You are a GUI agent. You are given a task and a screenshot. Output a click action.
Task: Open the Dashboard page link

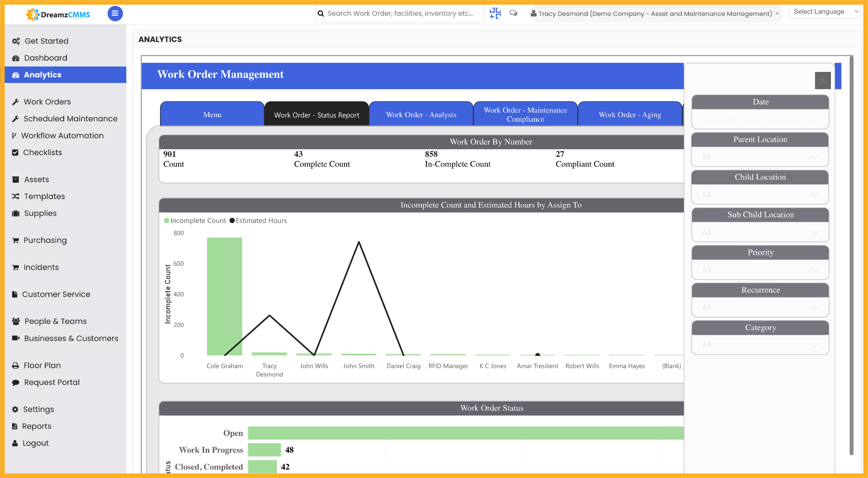pyautogui.click(x=46, y=58)
